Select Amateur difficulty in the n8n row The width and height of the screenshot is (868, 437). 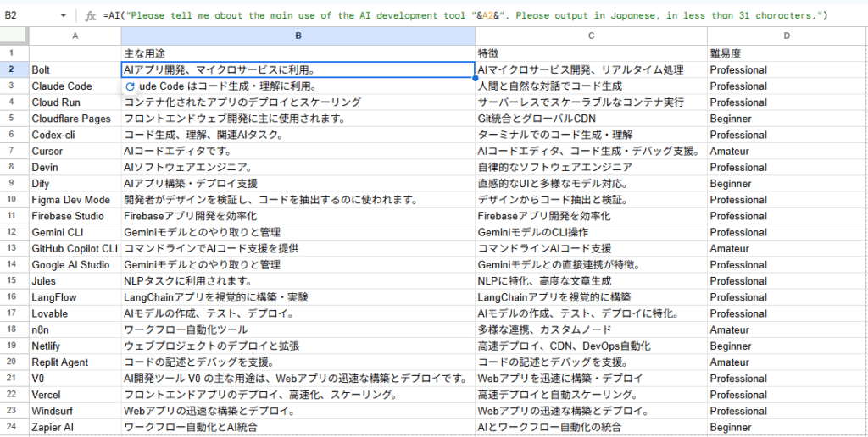point(787,329)
